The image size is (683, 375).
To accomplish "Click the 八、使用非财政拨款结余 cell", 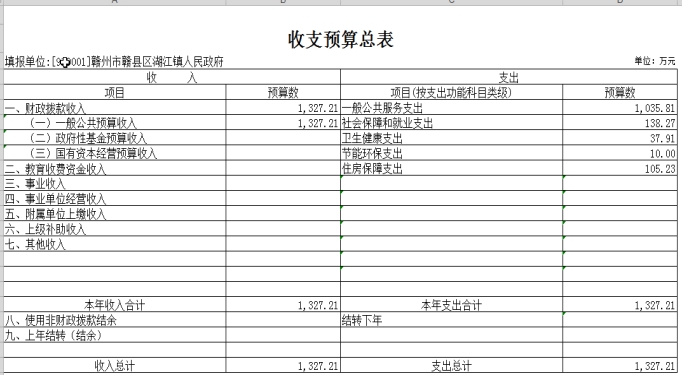I will point(115,320).
